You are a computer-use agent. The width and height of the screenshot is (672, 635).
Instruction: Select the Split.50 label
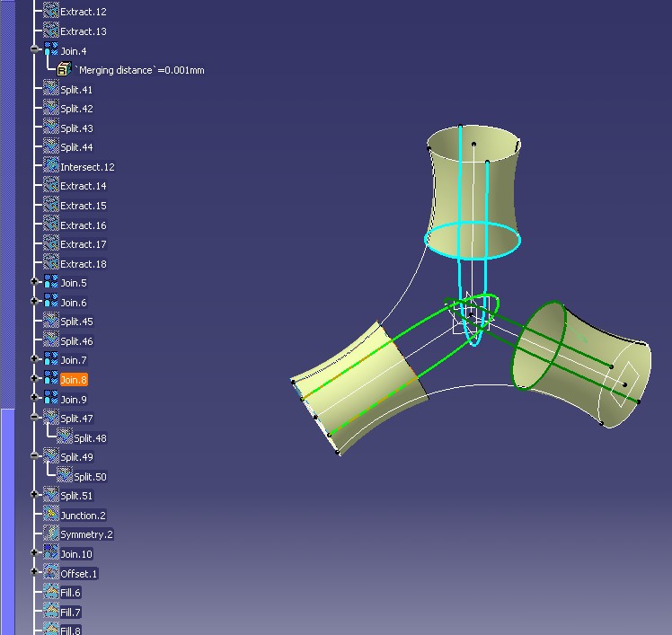[x=90, y=476]
